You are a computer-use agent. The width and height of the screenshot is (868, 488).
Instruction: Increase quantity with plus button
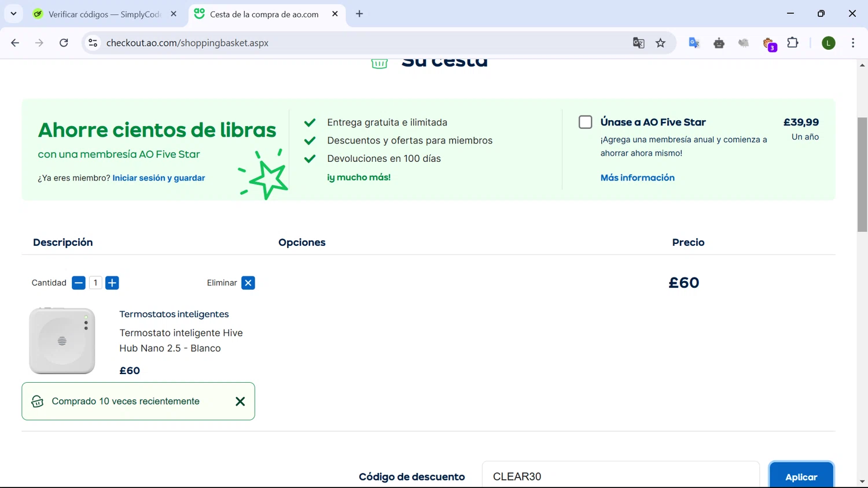112,283
